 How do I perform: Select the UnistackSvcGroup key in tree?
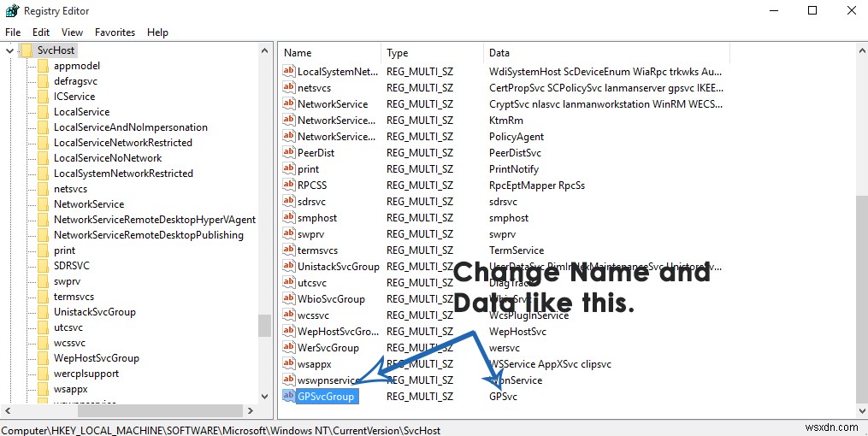pos(95,312)
